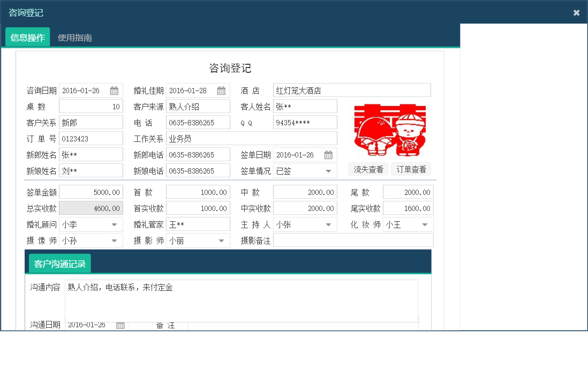Select the 信息操作 tab

point(27,37)
